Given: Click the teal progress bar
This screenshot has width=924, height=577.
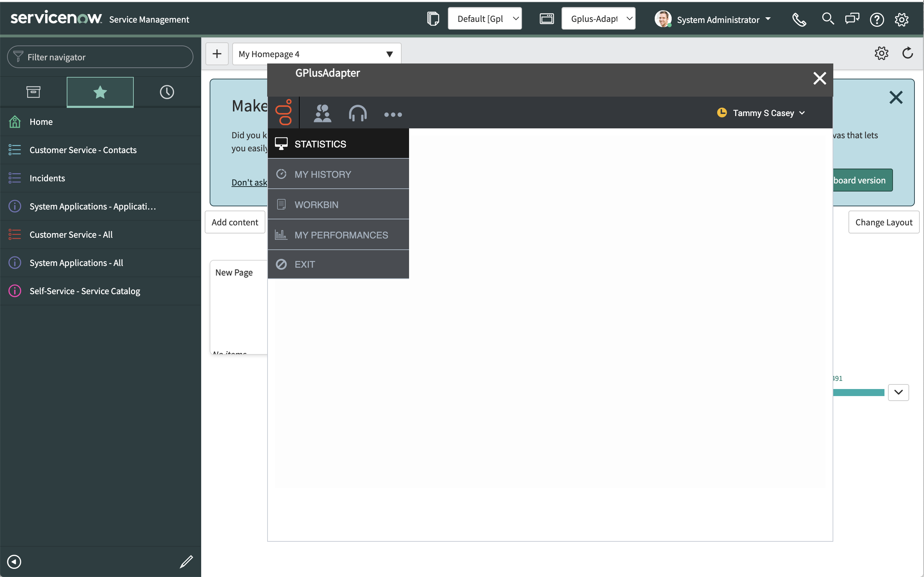Looking at the screenshot, I should coord(858,392).
